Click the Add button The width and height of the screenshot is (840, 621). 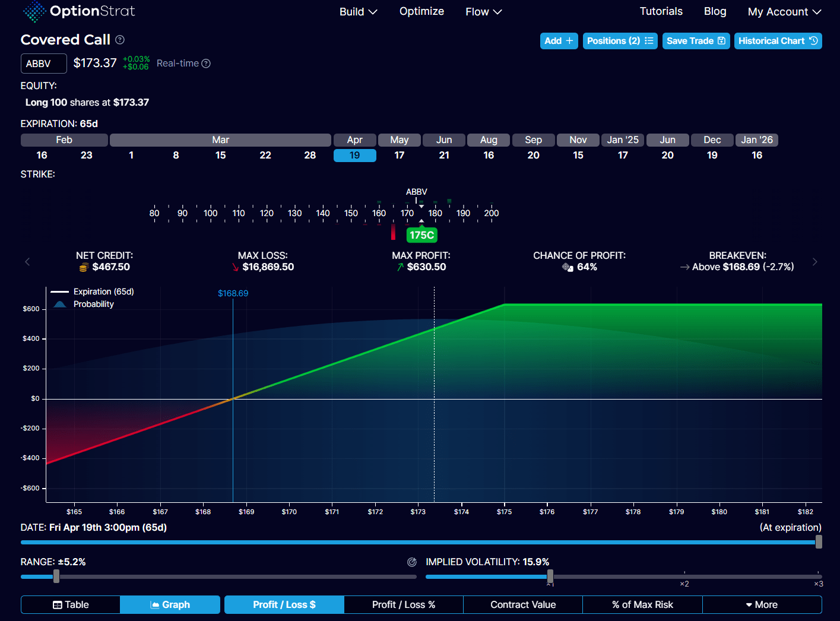pos(559,41)
